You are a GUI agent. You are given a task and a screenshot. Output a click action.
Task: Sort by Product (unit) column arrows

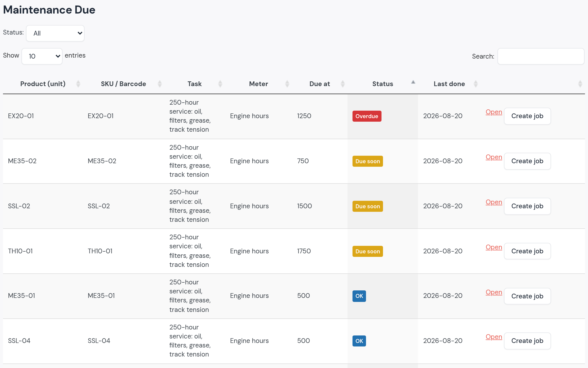(x=78, y=84)
